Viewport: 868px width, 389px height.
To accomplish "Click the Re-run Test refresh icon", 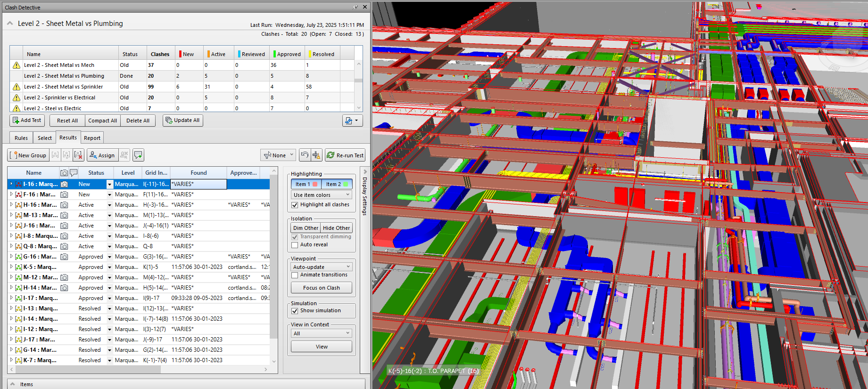I will click(331, 155).
